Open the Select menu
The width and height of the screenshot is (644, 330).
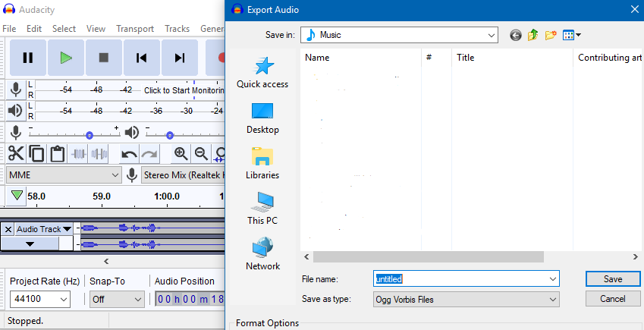64,29
